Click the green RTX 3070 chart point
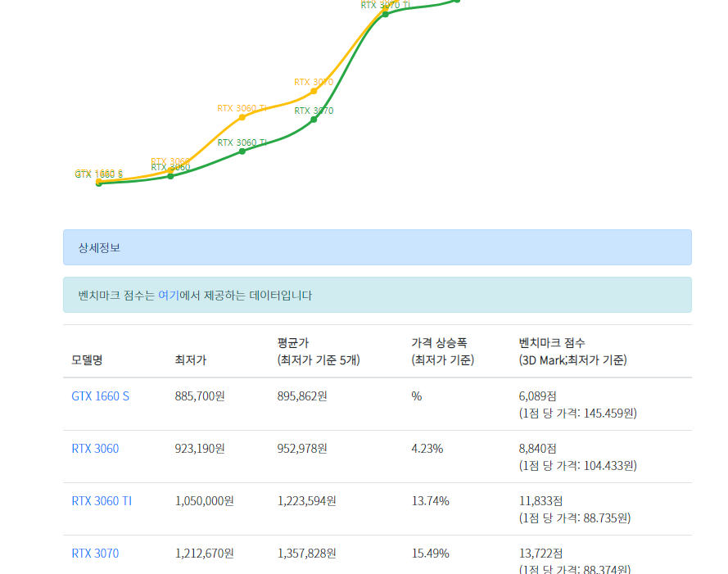Screen dimensions: 728x574 (314, 120)
